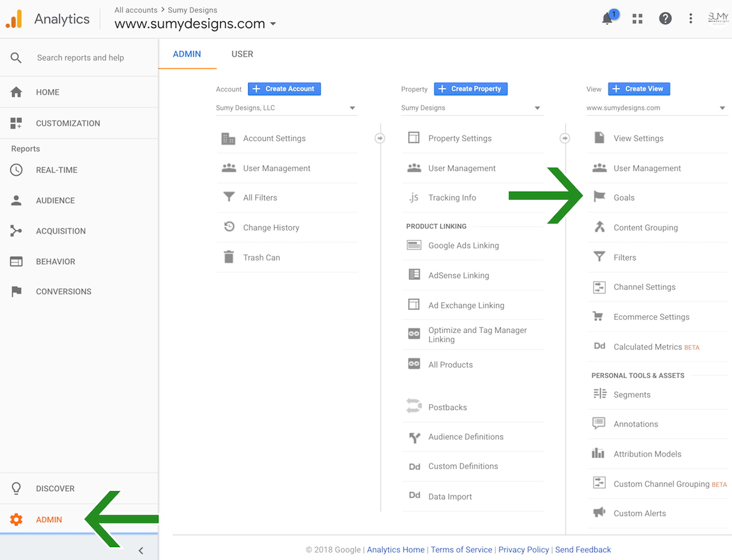Click the Annotations speech bubble icon
732x560 pixels.
[599, 423]
